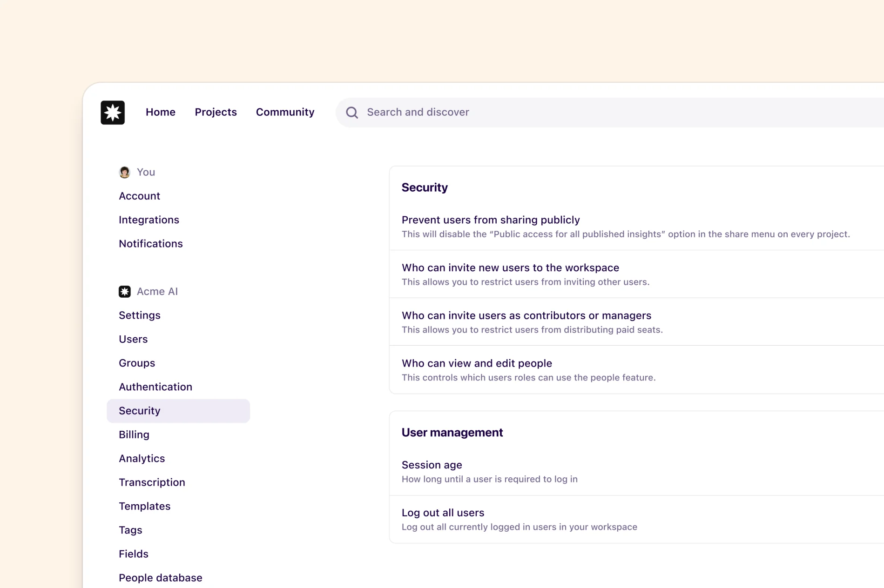Open the Users section
This screenshot has width=884, height=588.
tap(133, 339)
